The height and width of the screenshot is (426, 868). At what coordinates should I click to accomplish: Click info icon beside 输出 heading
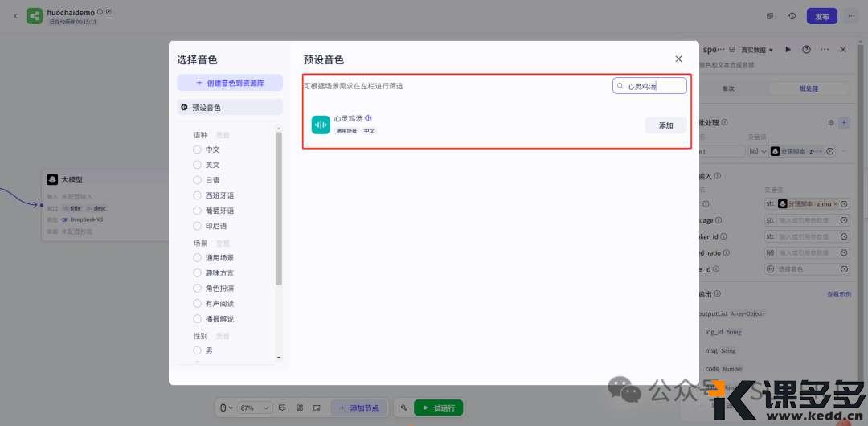718,293
